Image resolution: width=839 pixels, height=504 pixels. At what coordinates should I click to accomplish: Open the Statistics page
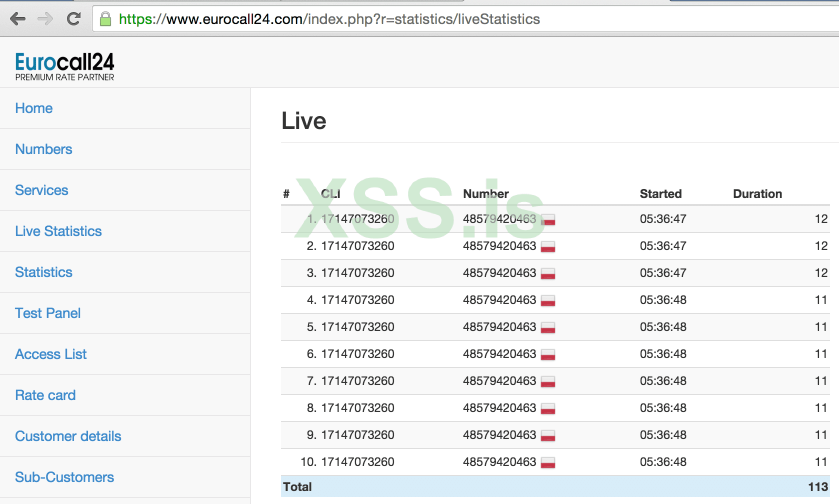coord(43,272)
